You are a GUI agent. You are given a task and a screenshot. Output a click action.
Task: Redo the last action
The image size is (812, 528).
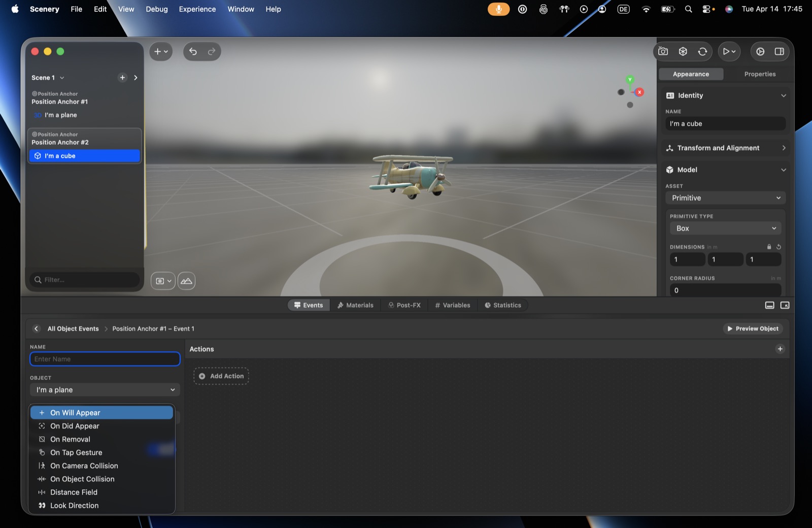click(212, 51)
